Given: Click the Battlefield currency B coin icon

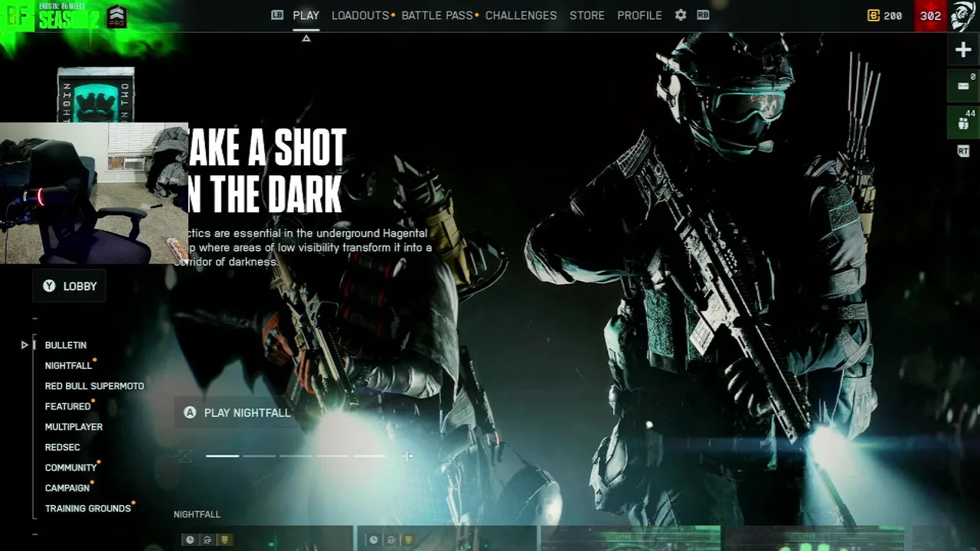Looking at the screenshot, I should tap(874, 15).
